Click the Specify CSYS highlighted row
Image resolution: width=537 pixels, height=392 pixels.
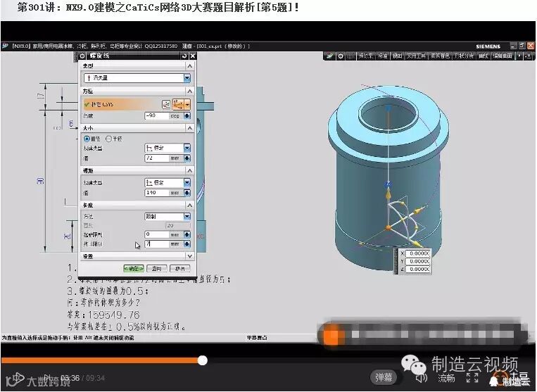pyautogui.click(x=122, y=104)
